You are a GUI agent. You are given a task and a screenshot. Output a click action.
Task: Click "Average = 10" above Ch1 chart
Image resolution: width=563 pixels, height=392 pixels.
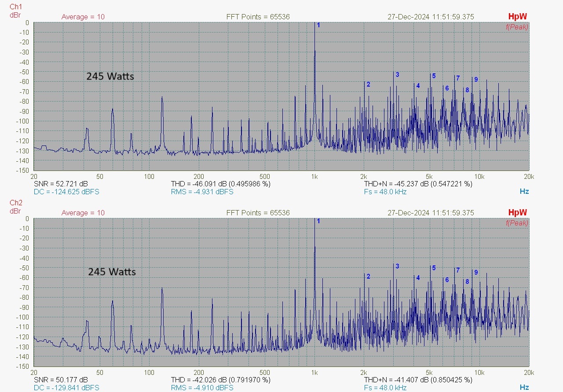pyautogui.click(x=83, y=17)
